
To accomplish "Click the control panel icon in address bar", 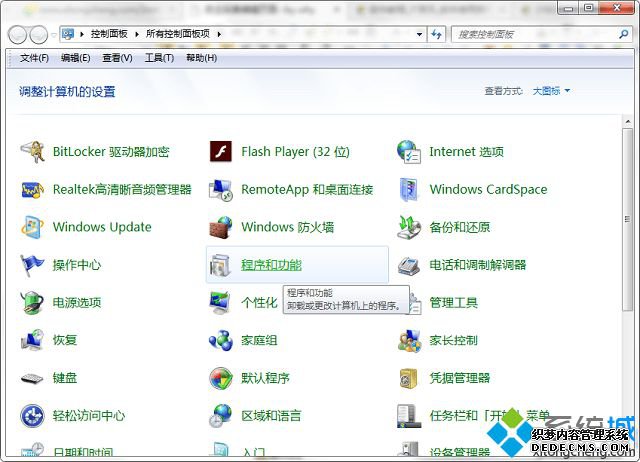I will 68,34.
